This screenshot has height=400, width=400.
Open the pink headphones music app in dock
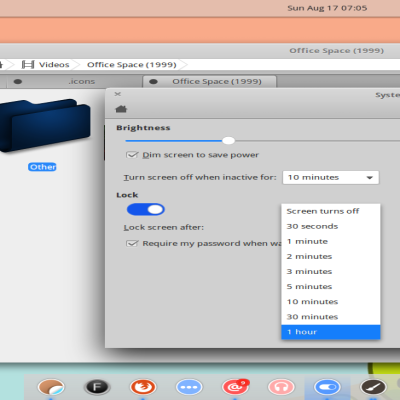click(x=281, y=387)
